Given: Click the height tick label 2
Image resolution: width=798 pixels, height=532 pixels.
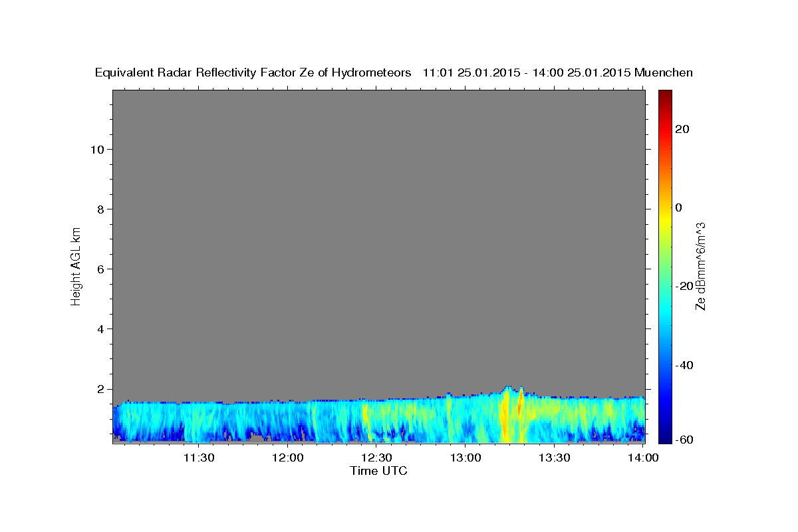Looking at the screenshot, I should [x=100, y=389].
